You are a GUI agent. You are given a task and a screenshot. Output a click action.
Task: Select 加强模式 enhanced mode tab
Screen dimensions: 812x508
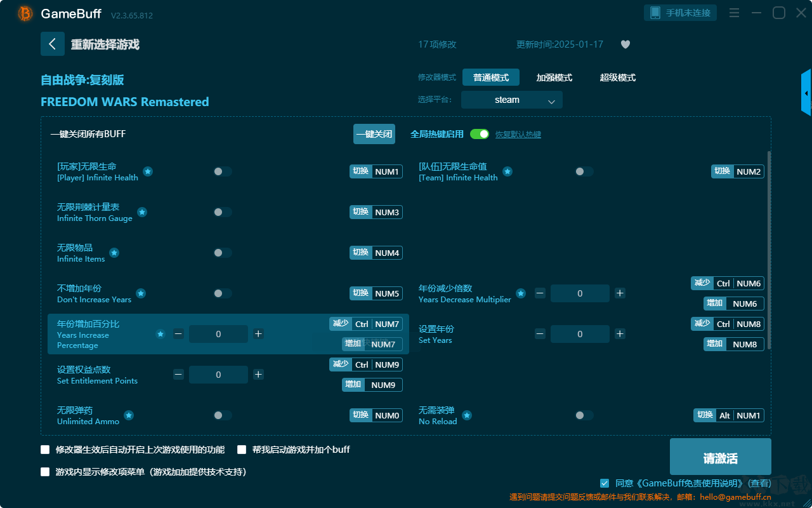click(554, 77)
